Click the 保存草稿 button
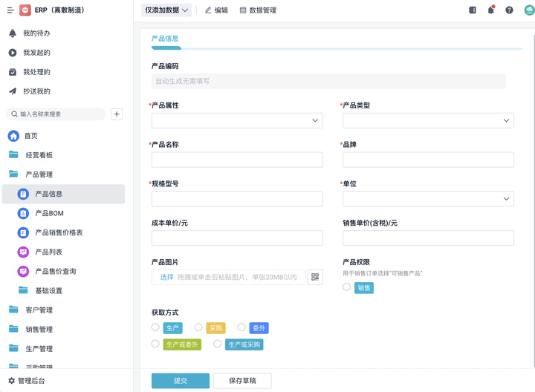The height and width of the screenshot is (392, 535). (x=242, y=381)
